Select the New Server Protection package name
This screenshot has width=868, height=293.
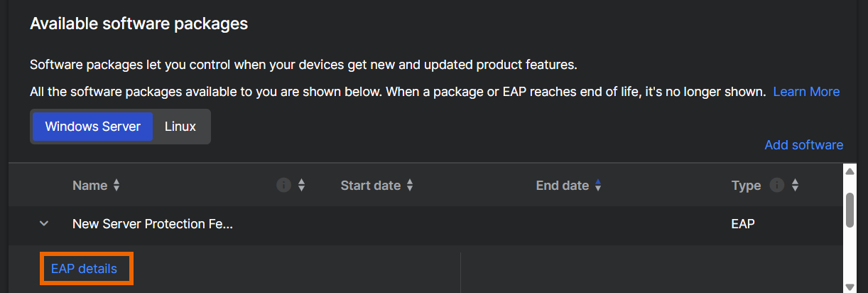(152, 223)
